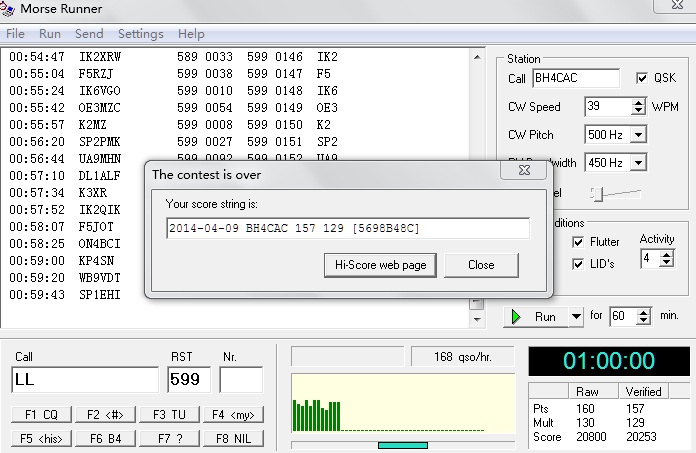Click the Activity field showing 4
Viewport: 696px width, 453px height.
650,259
